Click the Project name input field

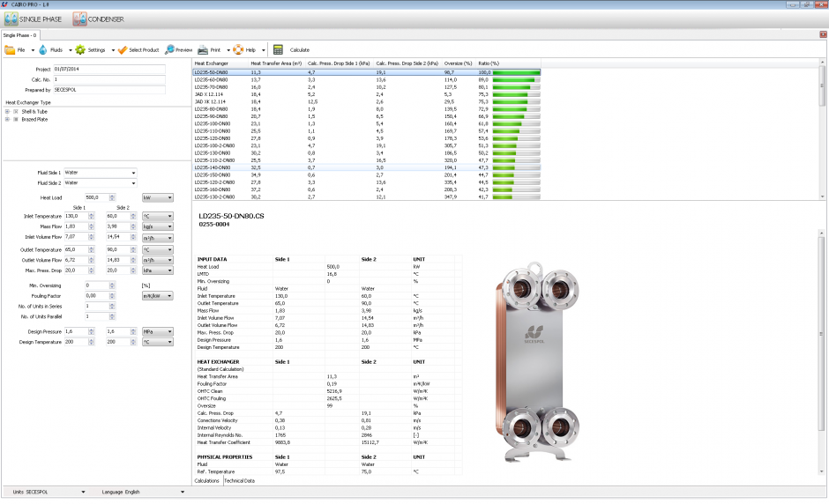click(108, 69)
